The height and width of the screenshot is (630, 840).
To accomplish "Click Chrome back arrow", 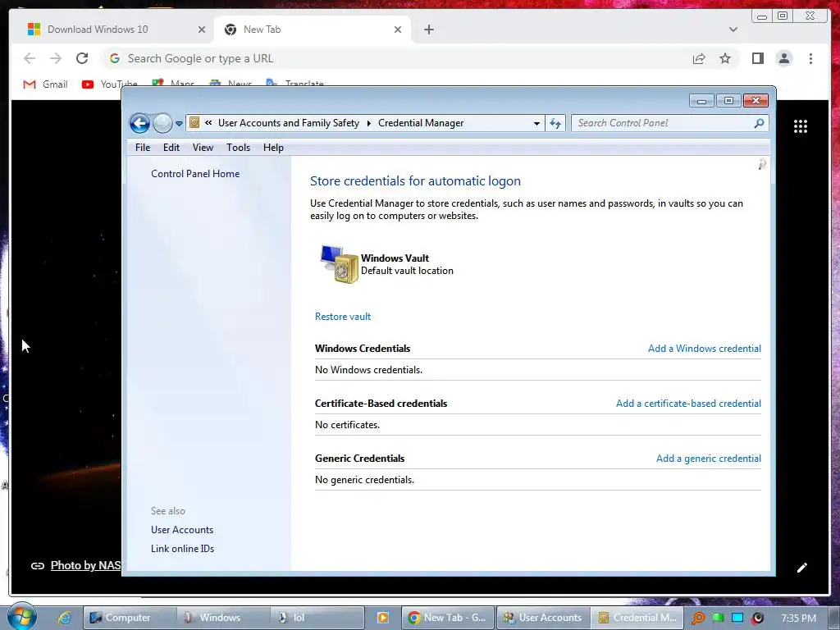I will point(30,58).
